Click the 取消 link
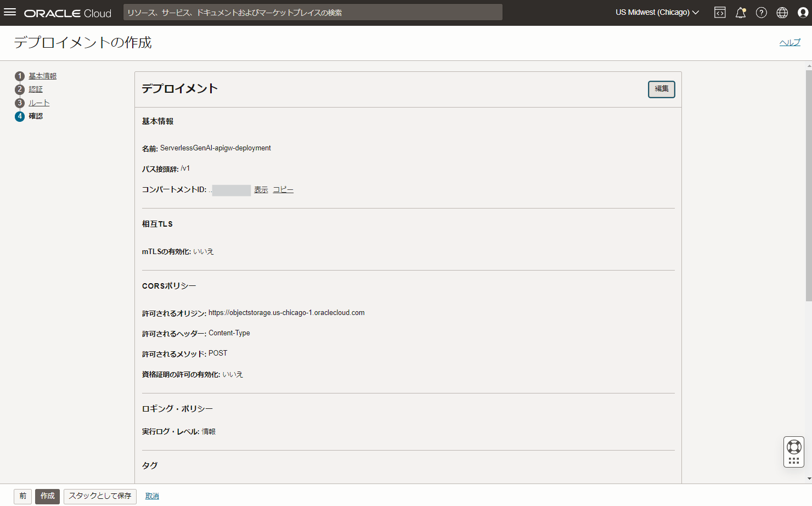812x506 pixels. [152, 496]
